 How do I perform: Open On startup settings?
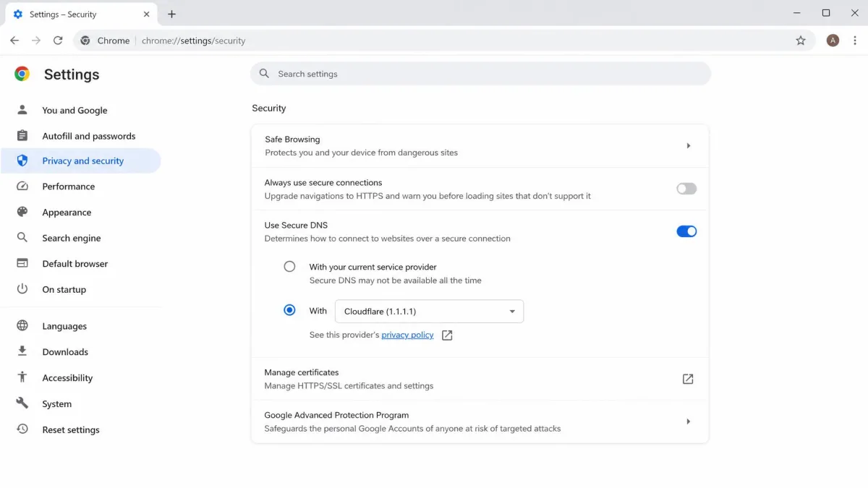tap(64, 289)
